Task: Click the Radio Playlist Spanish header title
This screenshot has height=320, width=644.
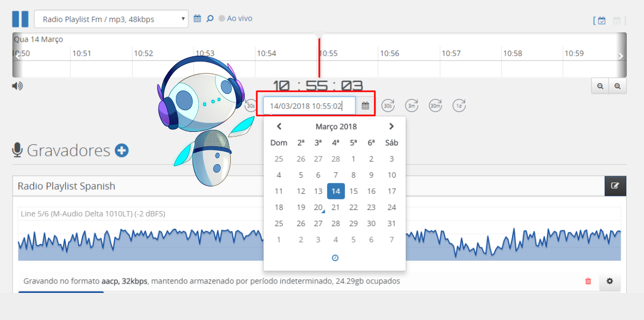Action: coord(66,186)
